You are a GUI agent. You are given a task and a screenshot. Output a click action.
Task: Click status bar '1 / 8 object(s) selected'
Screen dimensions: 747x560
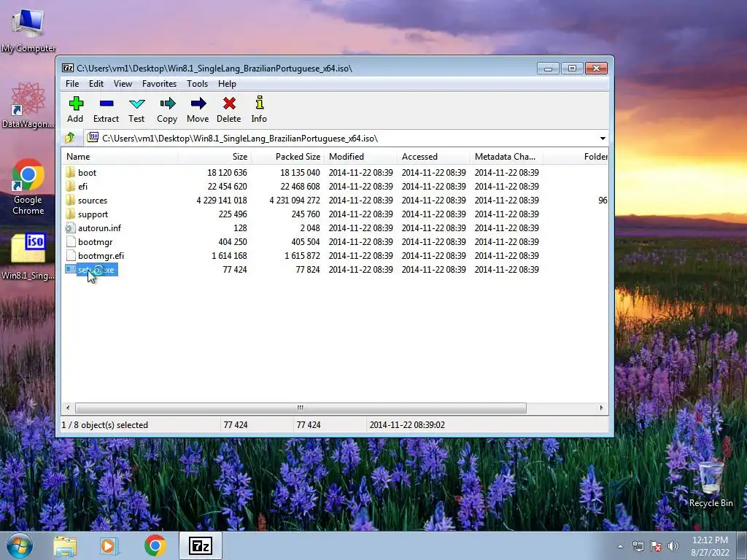click(105, 425)
